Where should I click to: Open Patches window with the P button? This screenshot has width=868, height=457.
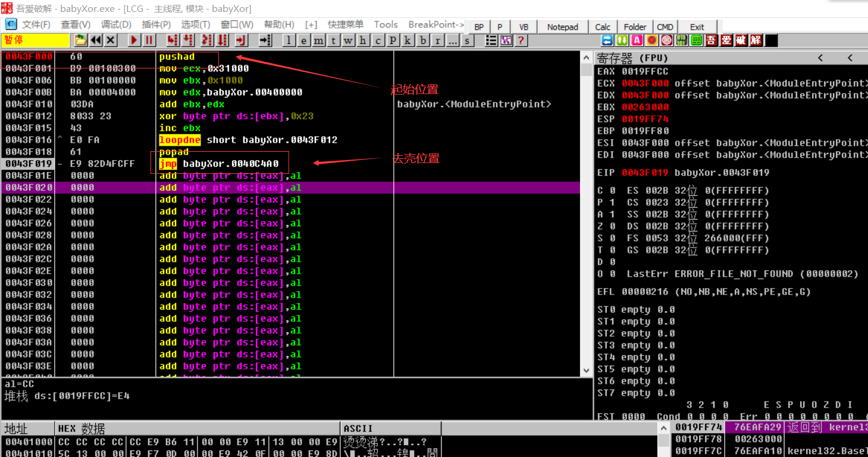click(393, 40)
